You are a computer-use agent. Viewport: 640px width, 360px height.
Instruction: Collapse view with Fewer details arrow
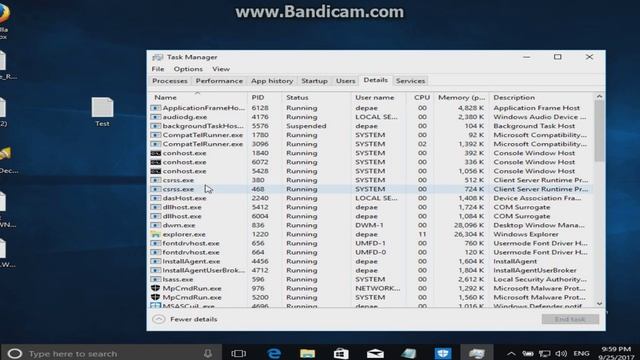pos(159,319)
